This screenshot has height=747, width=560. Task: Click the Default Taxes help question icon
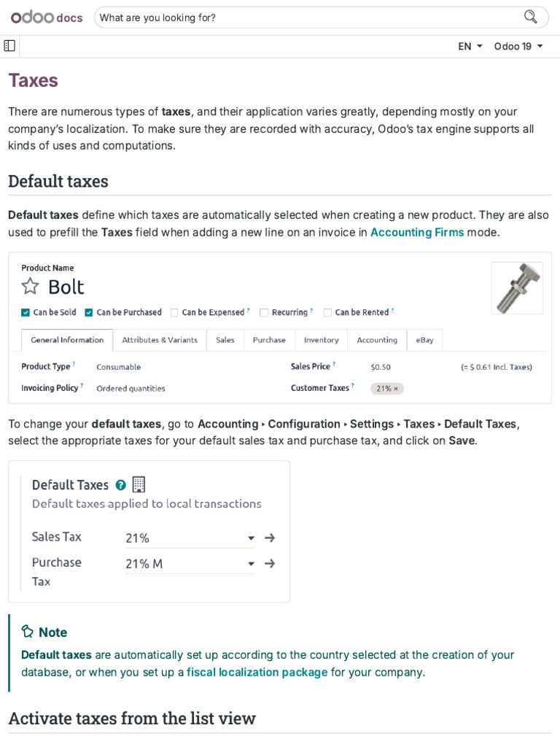121,485
